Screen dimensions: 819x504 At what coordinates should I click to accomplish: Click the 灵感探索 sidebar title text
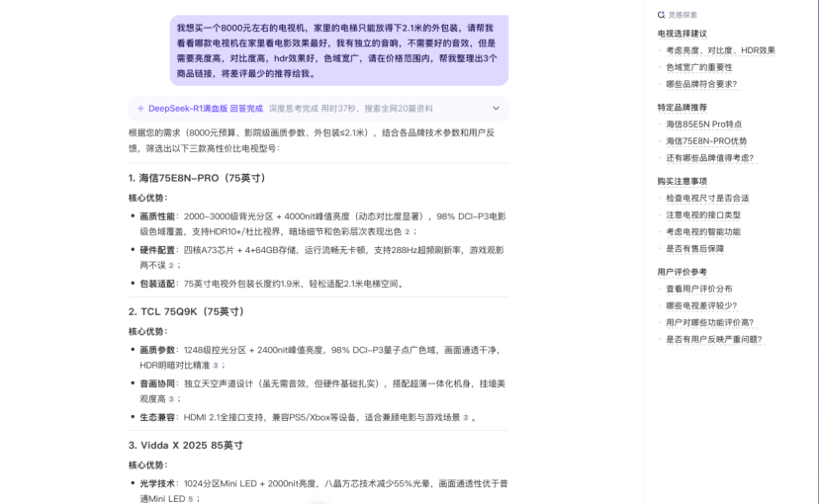[682, 15]
